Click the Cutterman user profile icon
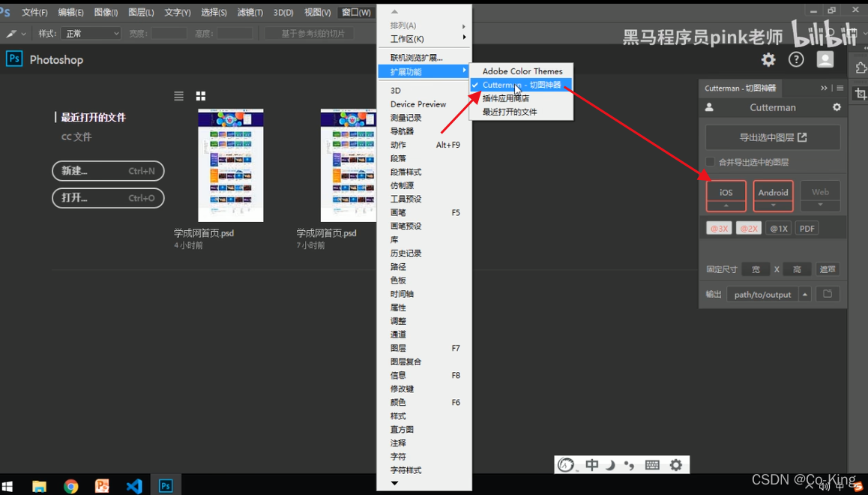The image size is (868, 495). point(709,107)
